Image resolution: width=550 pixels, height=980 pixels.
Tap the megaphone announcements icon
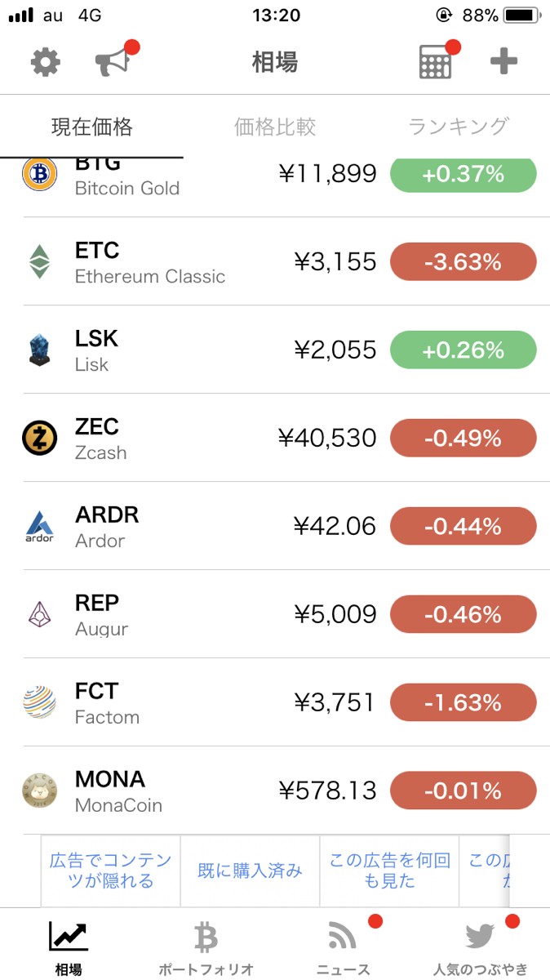coord(113,62)
